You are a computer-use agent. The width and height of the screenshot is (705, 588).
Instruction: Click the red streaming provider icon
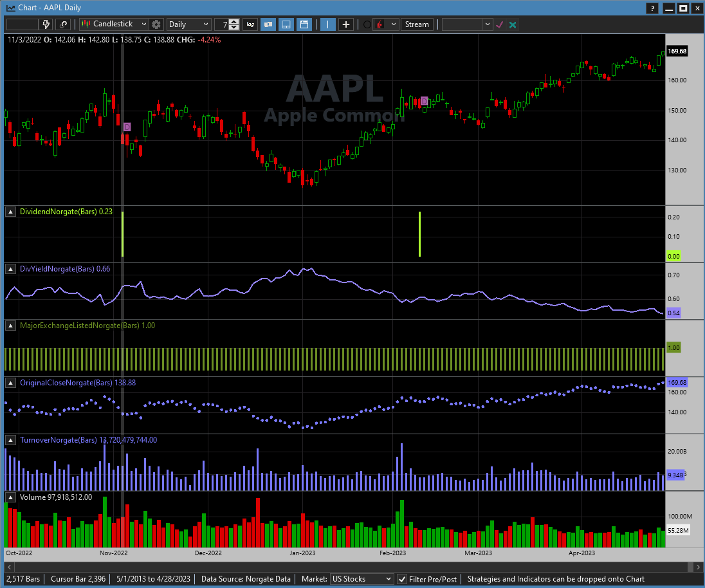(x=380, y=24)
